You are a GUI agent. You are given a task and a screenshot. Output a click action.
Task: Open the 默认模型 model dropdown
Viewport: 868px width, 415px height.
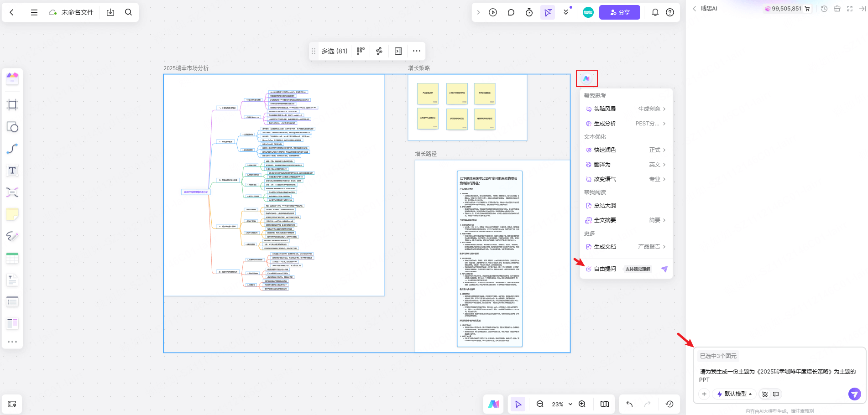pos(734,394)
